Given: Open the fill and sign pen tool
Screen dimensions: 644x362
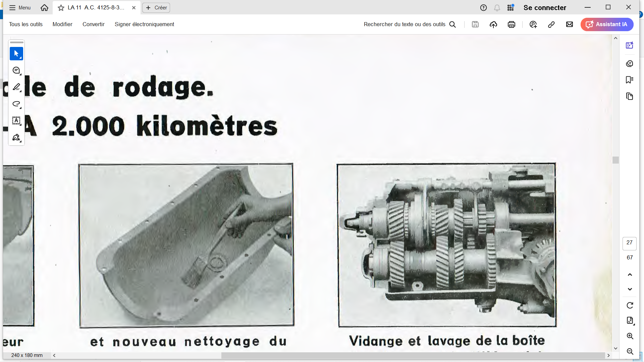Looking at the screenshot, I should [x=16, y=137].
